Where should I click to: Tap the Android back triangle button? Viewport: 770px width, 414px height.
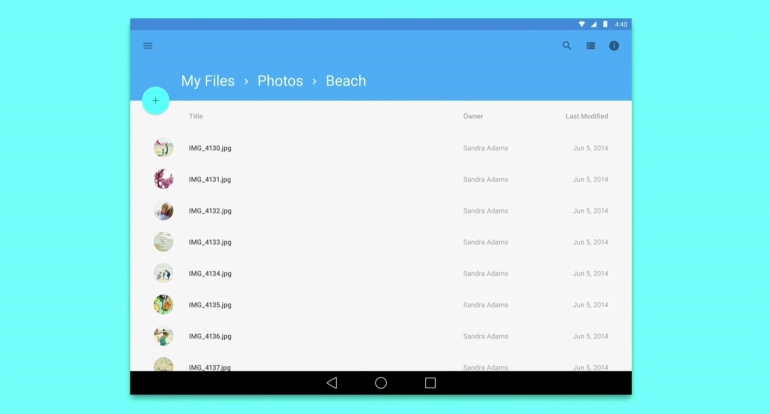click(332, 383)
